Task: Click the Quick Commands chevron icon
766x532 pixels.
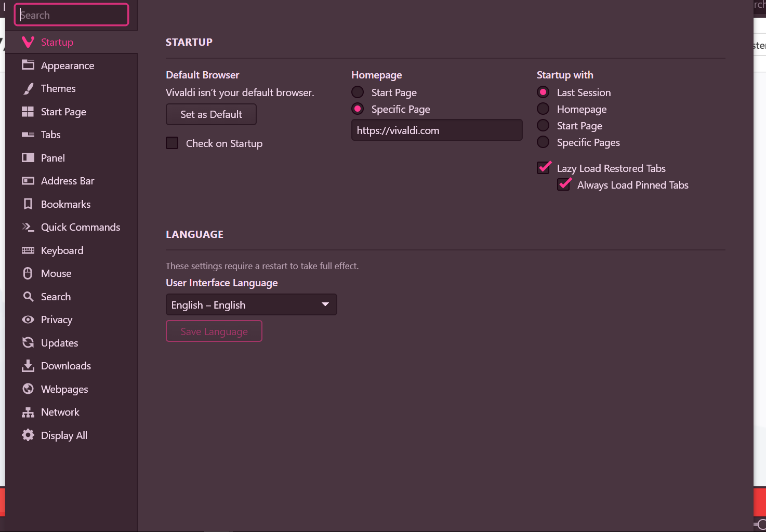Action: point(28,227)
